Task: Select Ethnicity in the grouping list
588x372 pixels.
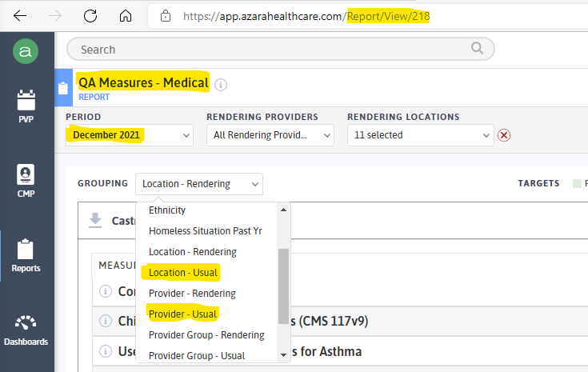Action: pos(167,210)
